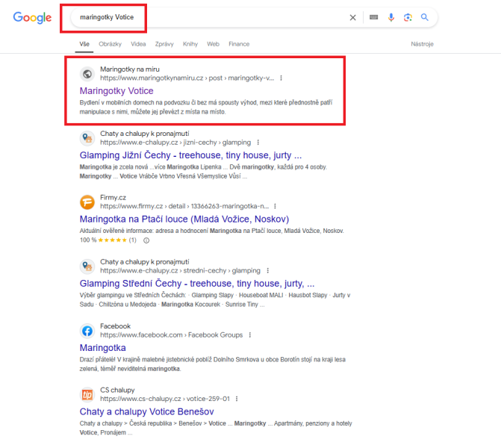Open Glamping Střední Čechy result
The width and height of the screenshot is (501, 448).
(x=197, y=284)
